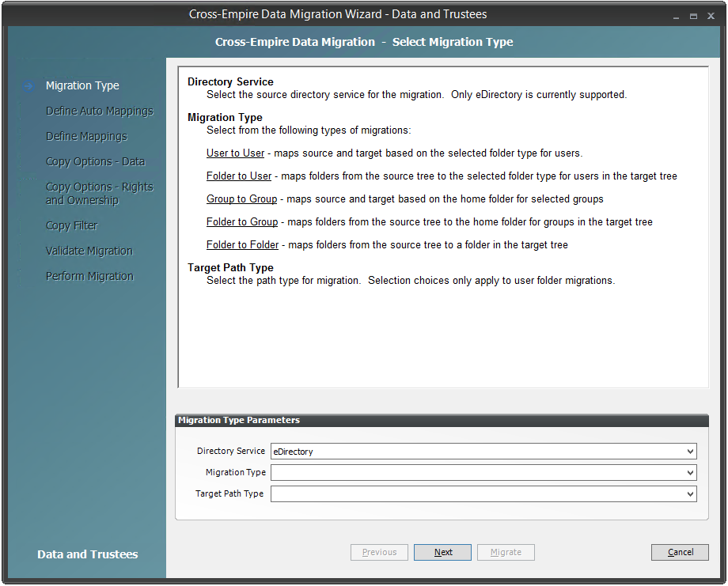
Task: Open the Target Path Type dropdown arrow
Action: (690, 493)
